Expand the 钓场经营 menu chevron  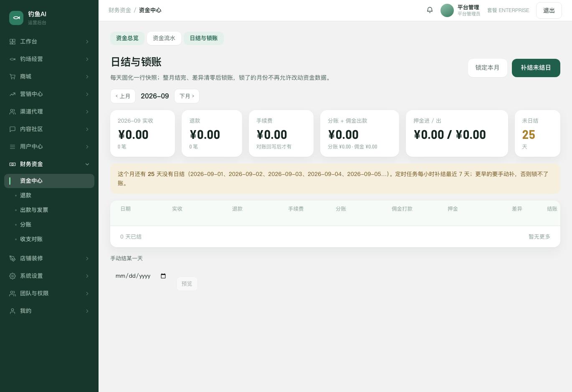[87, 59]
